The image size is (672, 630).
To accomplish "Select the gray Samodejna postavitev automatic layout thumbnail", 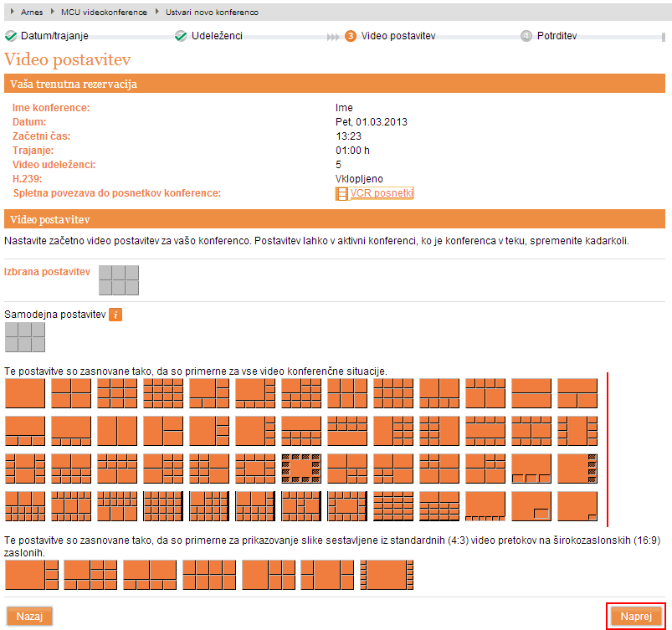I will [25, 337].
